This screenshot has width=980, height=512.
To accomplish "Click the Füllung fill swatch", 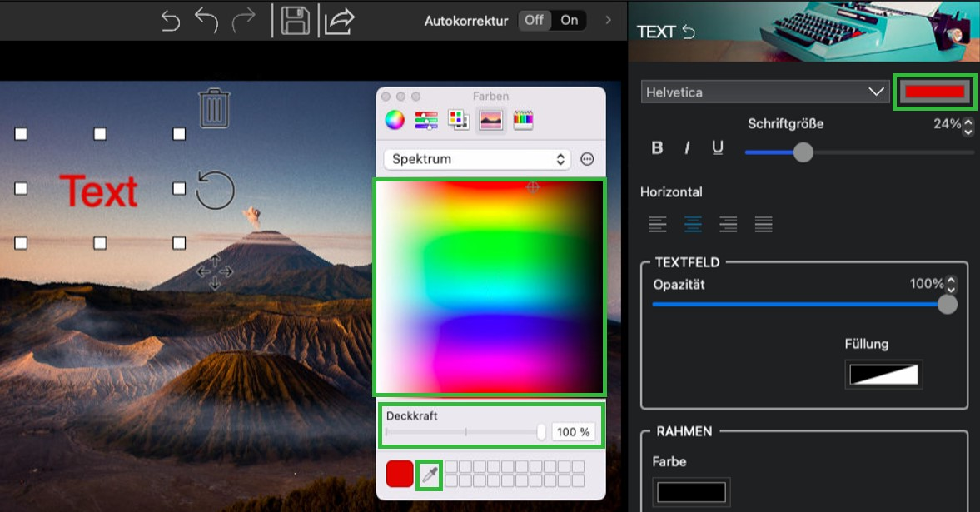I will pyautogui.click(x=883, y=375).
